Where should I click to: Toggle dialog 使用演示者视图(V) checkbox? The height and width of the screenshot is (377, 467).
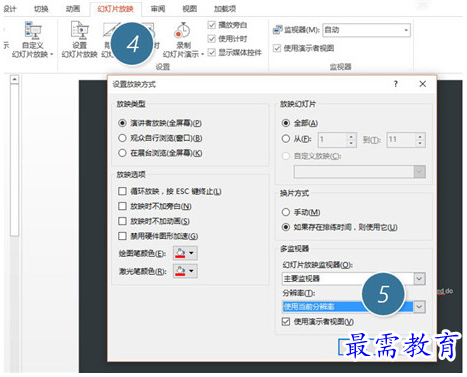(286, 322)
